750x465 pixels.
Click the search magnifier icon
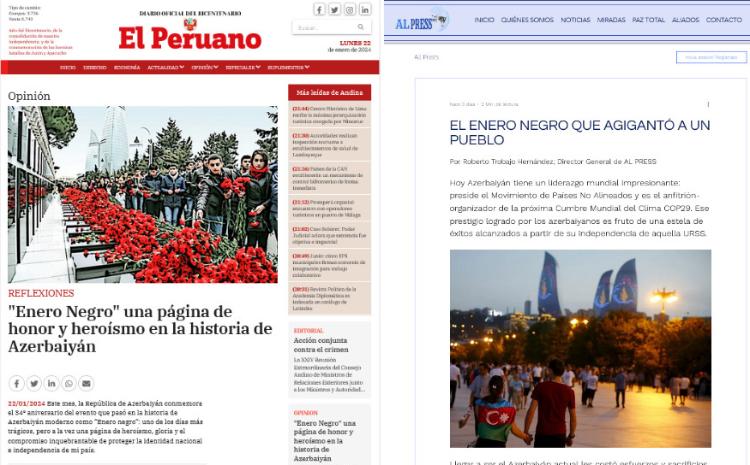[361, 28]
